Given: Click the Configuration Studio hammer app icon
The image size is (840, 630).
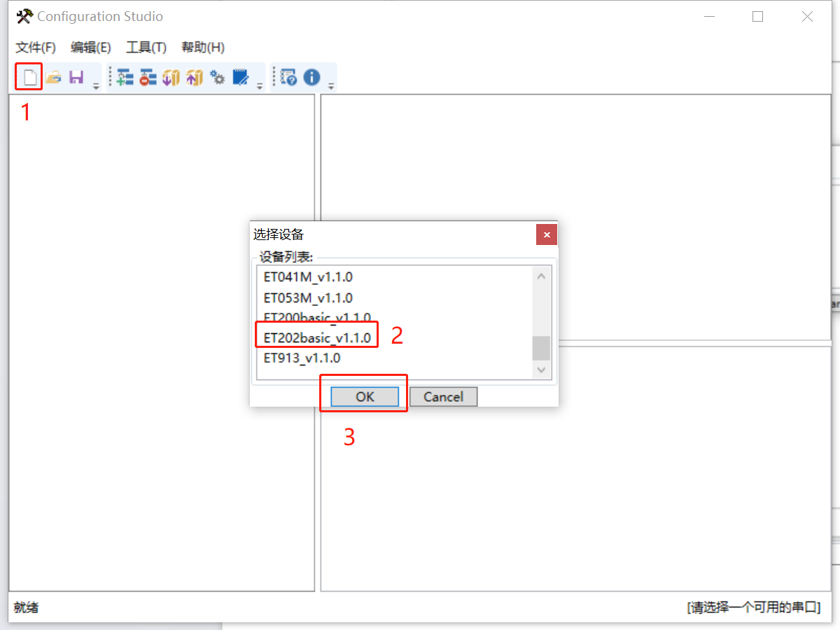Looking at the screenshot, I should 24,16.
